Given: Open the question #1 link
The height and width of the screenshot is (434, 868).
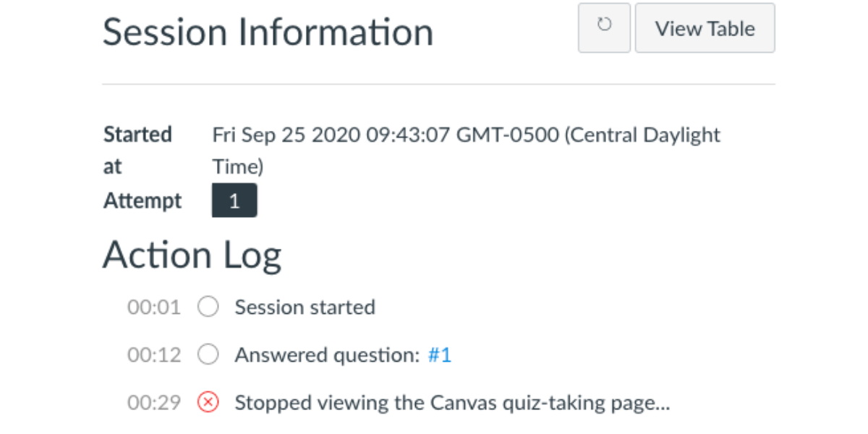Looking at the screenshot, I should click(x=440, y=355).
